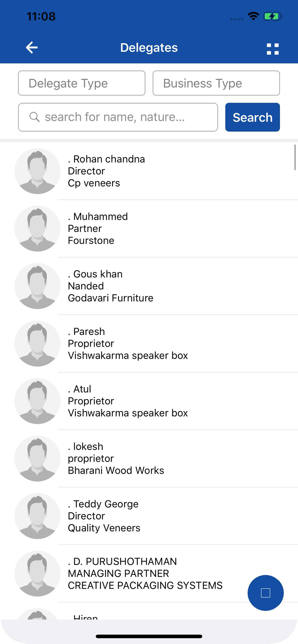Tap the battery status icon
This screenshot has width=298, height=644.
(273, 16)
